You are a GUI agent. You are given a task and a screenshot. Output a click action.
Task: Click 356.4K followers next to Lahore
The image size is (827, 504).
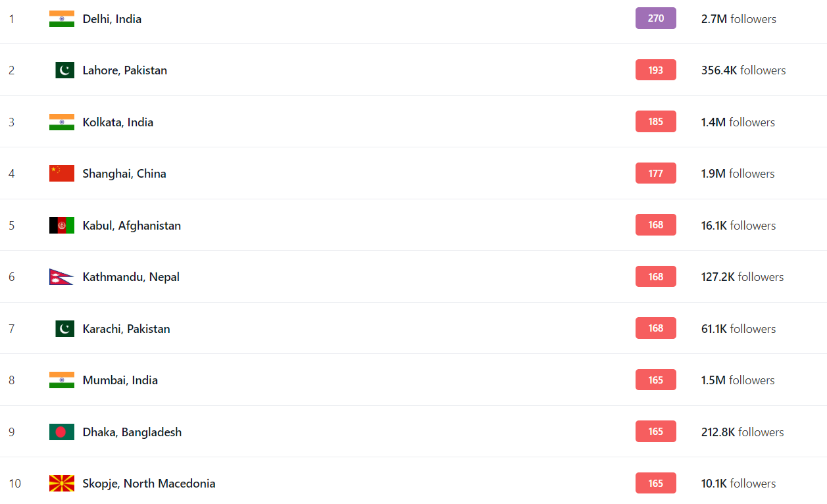743,70
